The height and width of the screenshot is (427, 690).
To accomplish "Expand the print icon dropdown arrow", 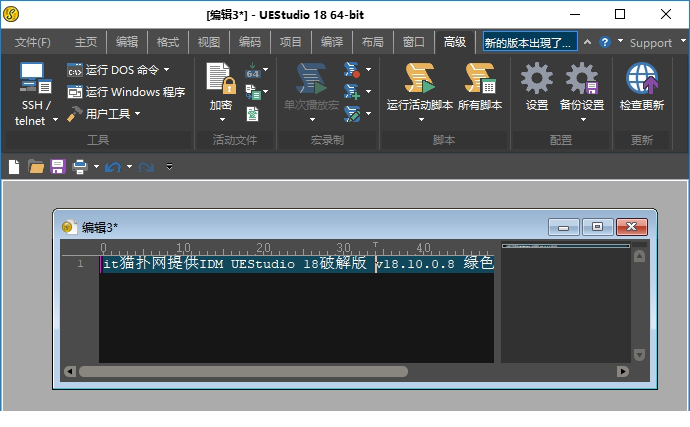I will [x=96, y=167].
